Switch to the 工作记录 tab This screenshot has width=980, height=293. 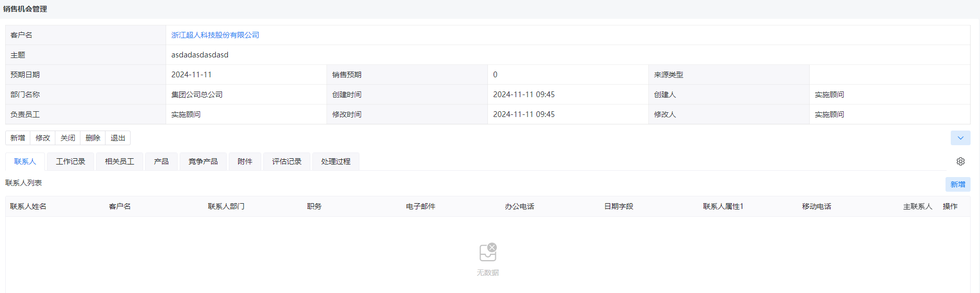pyautogui.click(x=71, y=161)
